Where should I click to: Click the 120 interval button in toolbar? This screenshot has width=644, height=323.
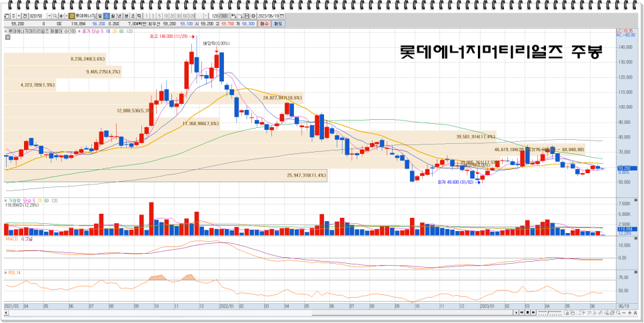click(x=191, y=16)
